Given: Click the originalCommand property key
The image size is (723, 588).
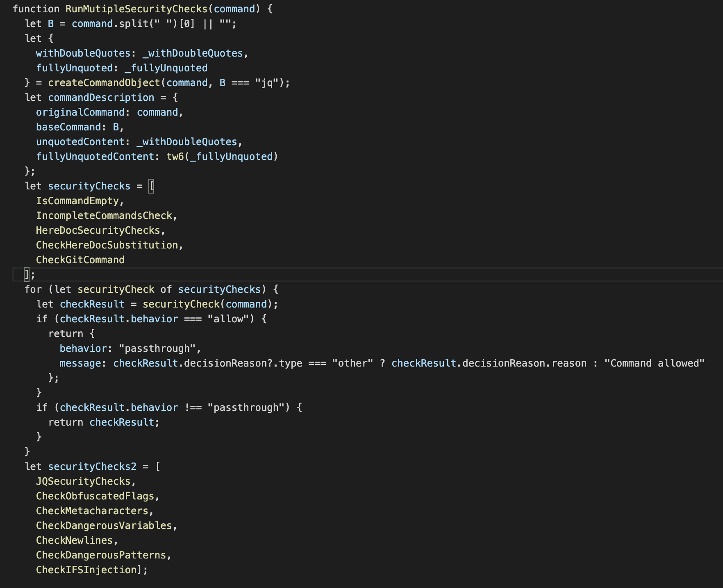Looking at the screenshot, I should click(x=80, y=112).
